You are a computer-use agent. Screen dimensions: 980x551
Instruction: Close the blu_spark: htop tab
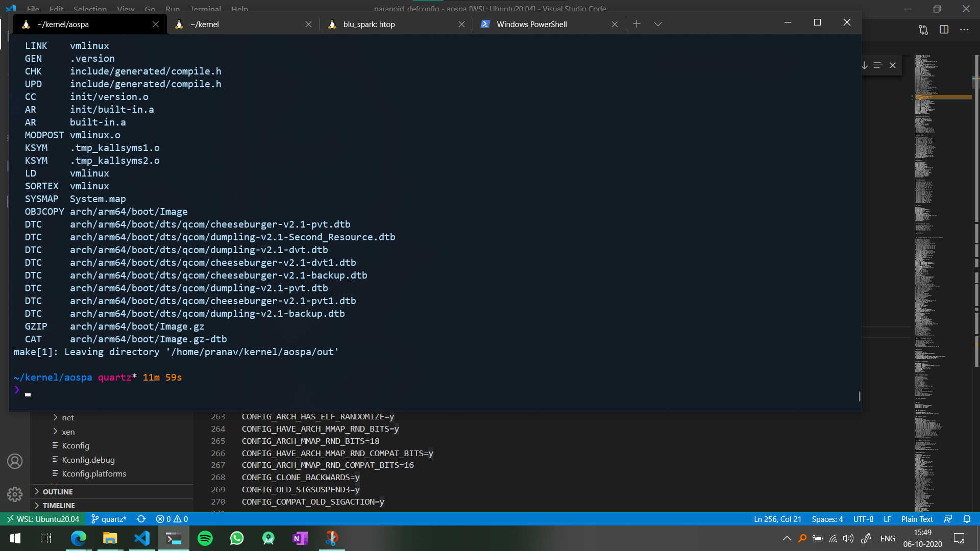click(x=461, y=24)
